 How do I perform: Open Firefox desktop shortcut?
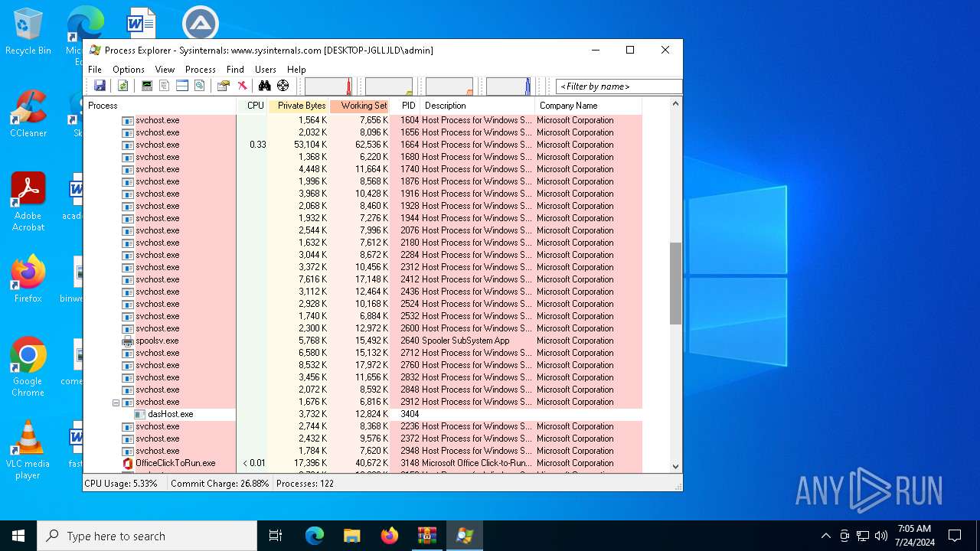click(28, 279)
